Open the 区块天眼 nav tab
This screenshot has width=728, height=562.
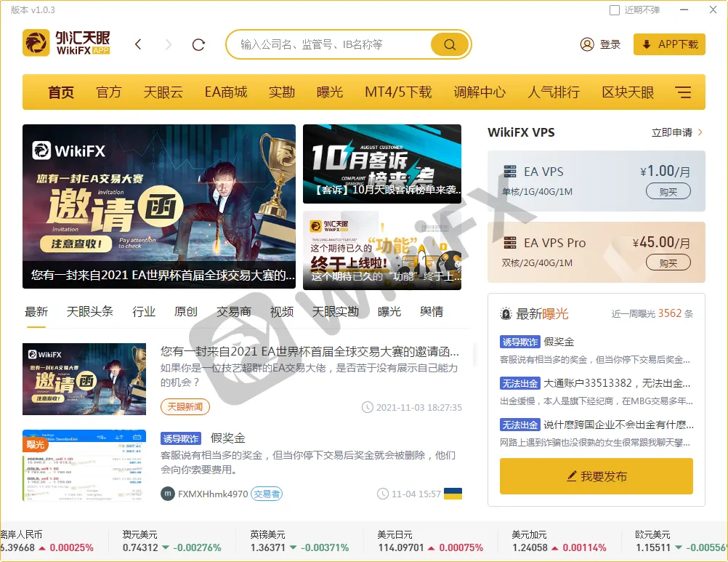coord(628,92)
